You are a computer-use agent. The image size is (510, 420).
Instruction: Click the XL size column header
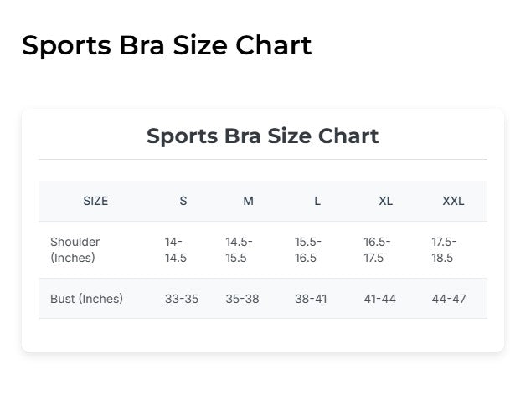[385, 201]
